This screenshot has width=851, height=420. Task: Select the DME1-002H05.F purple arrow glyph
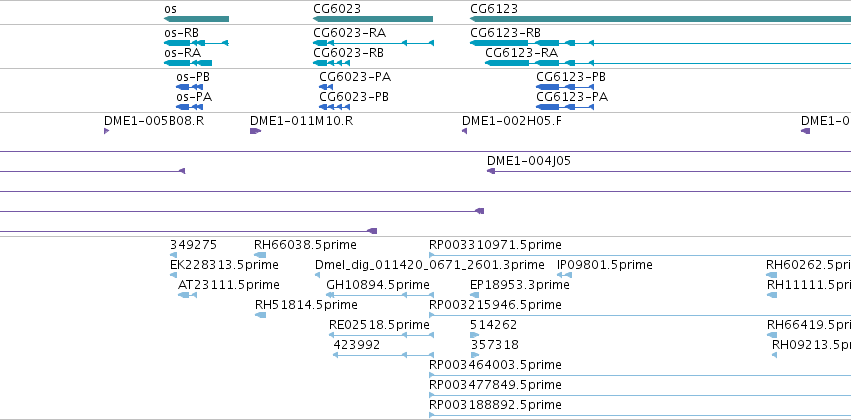465,131
